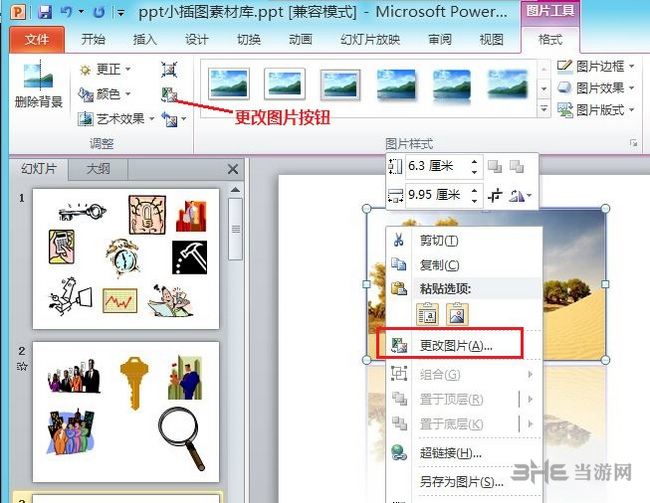Click the paste as picture option icon
Screen dimensions: 650x503
(457, 314)
